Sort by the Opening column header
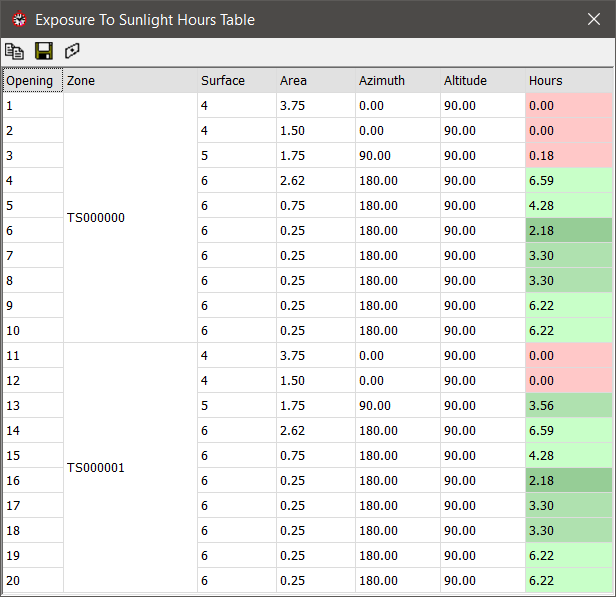The width and height of the screenshot is (616, 597). (x=31, y=81)
